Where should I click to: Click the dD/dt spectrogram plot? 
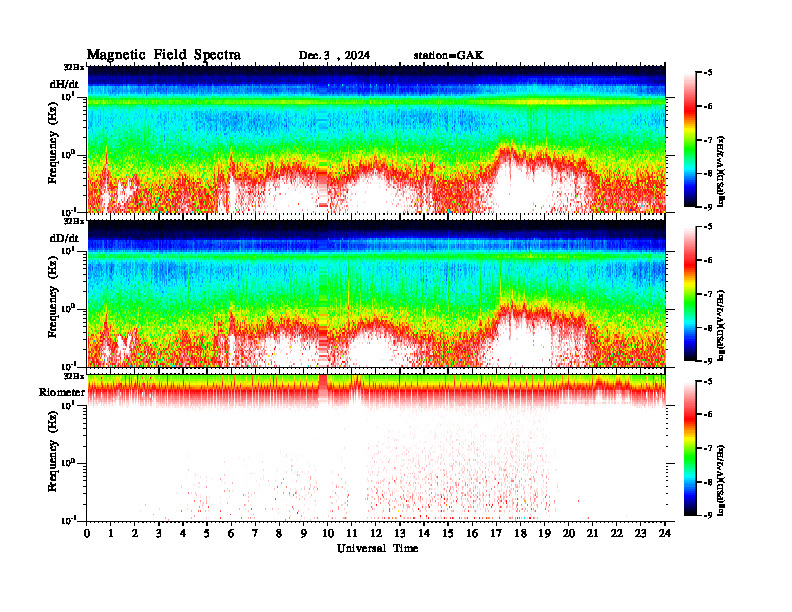click(377, 293)
